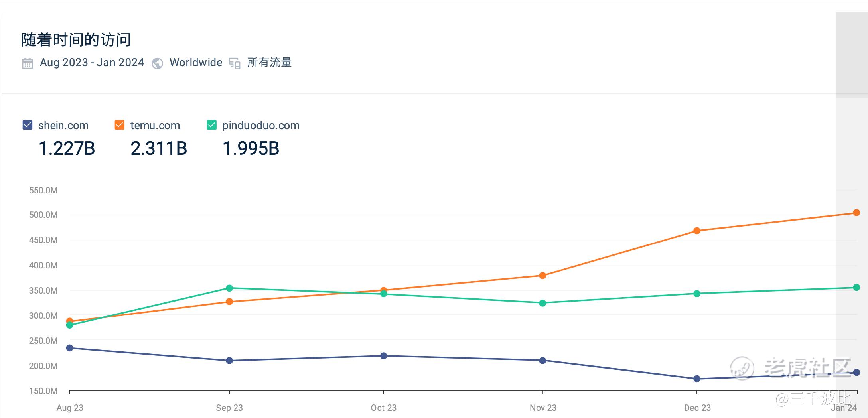Click the temu.com Jan 24 data point
This screenshot has width=868, height=418.
(x=856, y=213)
